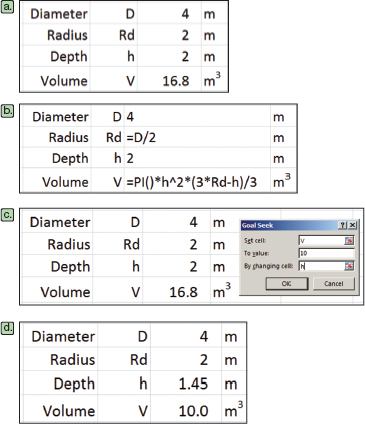Image resolution: width=365 pixels, height=424 pixels.
Task: Focus the Set cell input field
Action: pyautogui.click(x=326, y=240)
